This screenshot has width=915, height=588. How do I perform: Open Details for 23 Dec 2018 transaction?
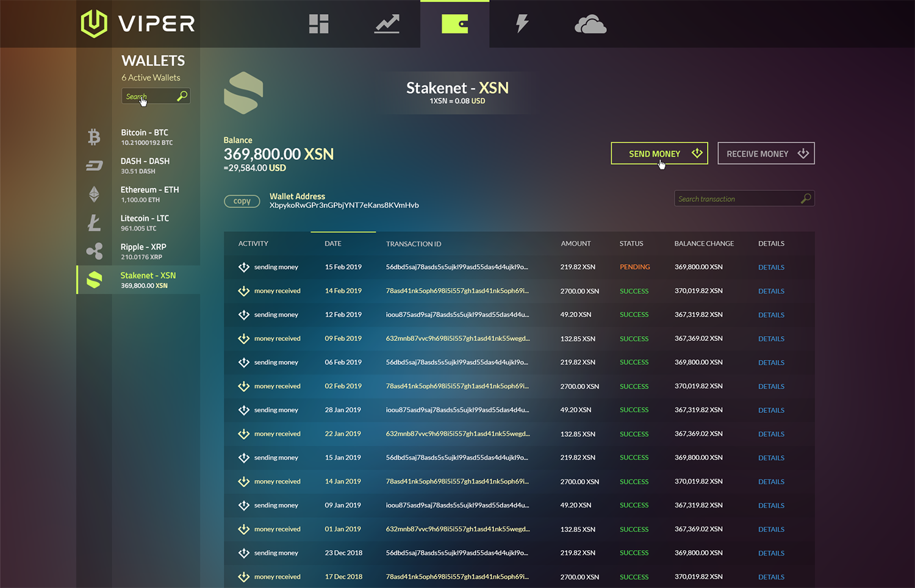pyautogui.click(x=771, y=553)
